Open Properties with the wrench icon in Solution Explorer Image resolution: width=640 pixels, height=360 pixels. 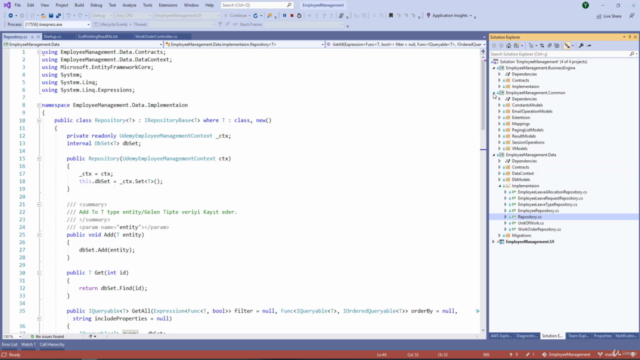(581, 46)
